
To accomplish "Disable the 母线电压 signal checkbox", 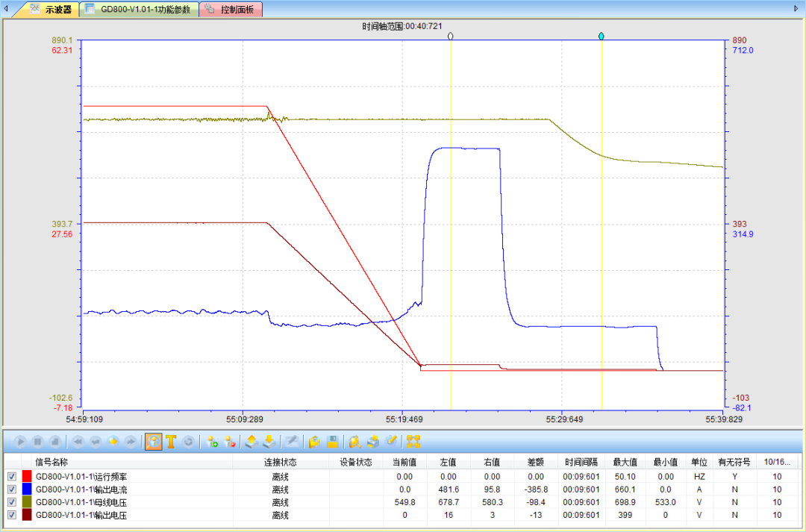I will pyautogui.click(x=11, y=502).
